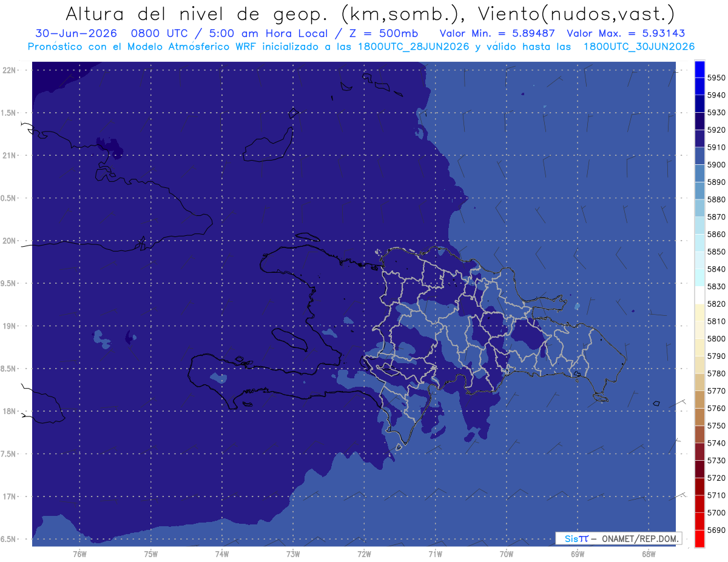
Task: Click the colorbar label '5860'
Action: (716, 234)
